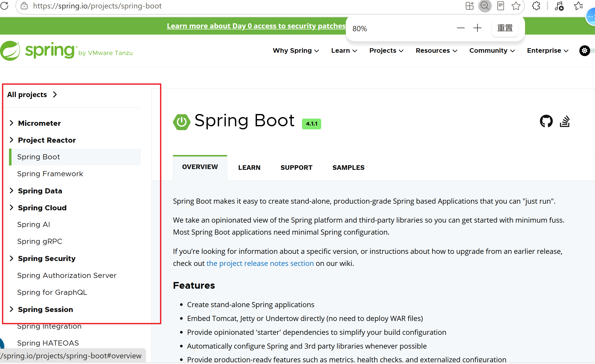Select Spring gRPC in the sidebar
Image resolution: width=595 pixels, height=364 pixels.
tap(40, 242)
